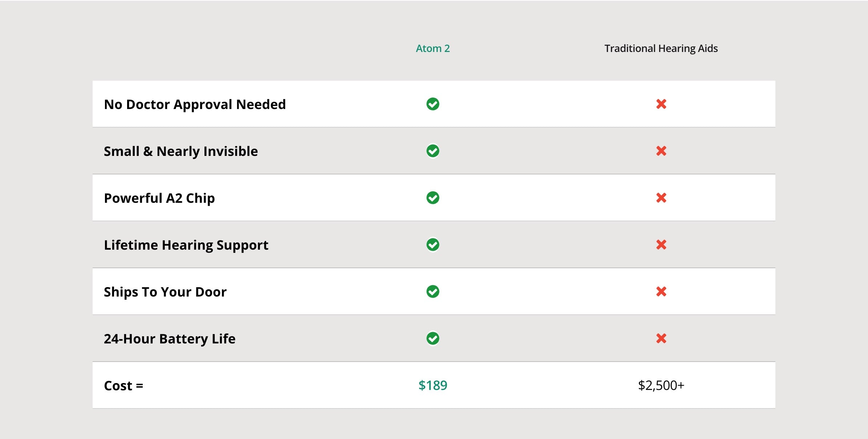The image size is (868, 439).
Task: Click the Cost = row label
Action: click(123, 386)
